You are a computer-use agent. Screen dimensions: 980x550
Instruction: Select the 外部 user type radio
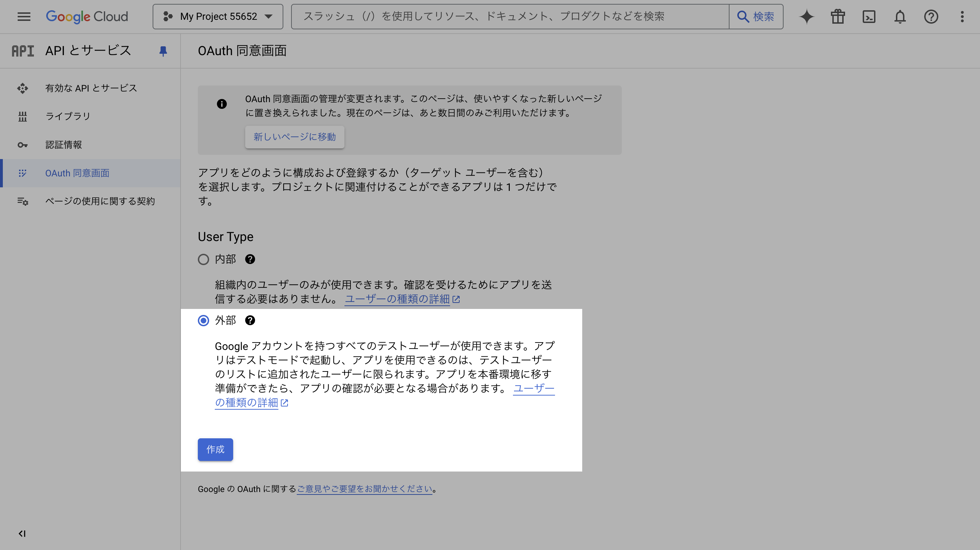pyautogui.click(x=203, y=320)
